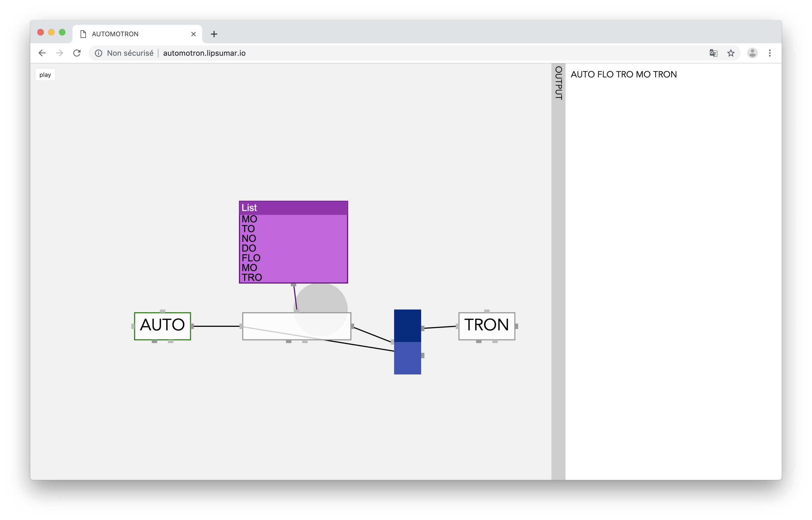
Task: Open Chrome three-dot menu
Action: tap(770, 53)
